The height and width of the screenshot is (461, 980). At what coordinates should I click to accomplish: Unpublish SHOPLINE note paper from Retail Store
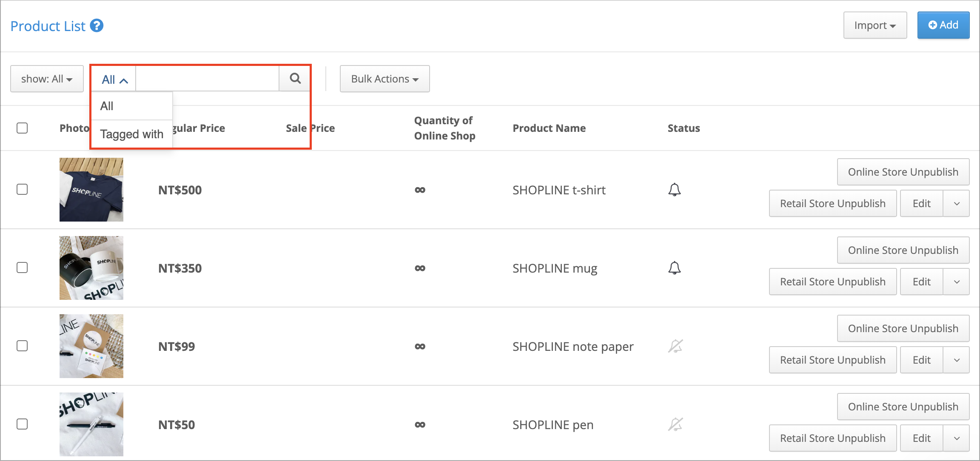click(833, 360)
